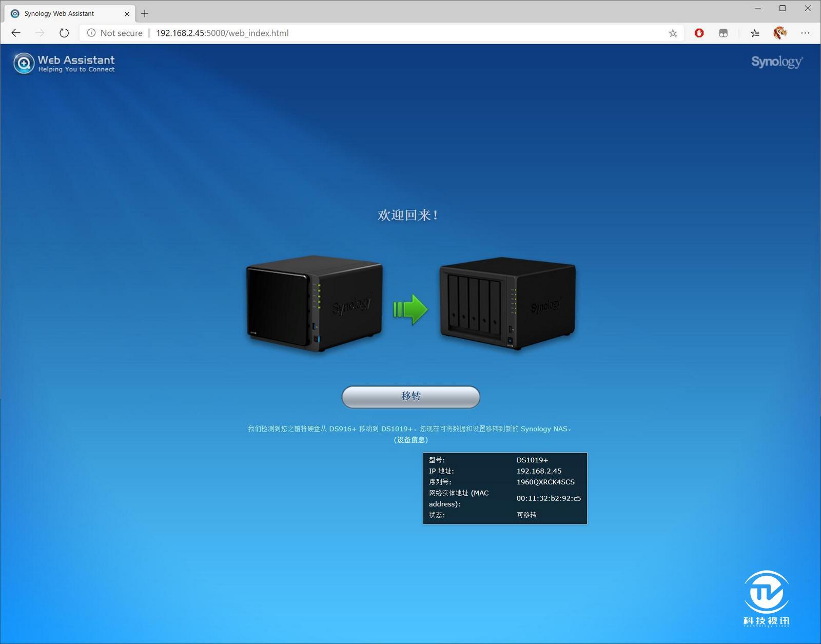Image resolution: width=821 pixels, height=644 pixels.
Task: Click the Not secure site info icon
Action: tap(91, 33)
